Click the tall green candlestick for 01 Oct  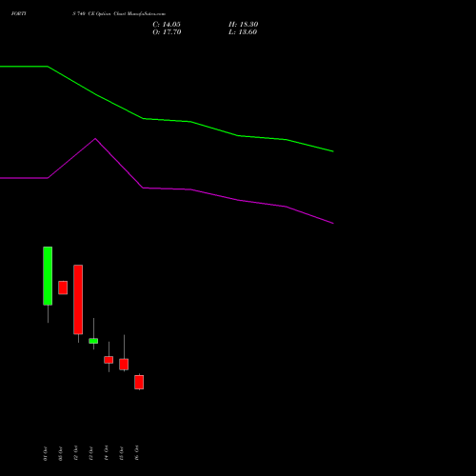tap(48, 276)
